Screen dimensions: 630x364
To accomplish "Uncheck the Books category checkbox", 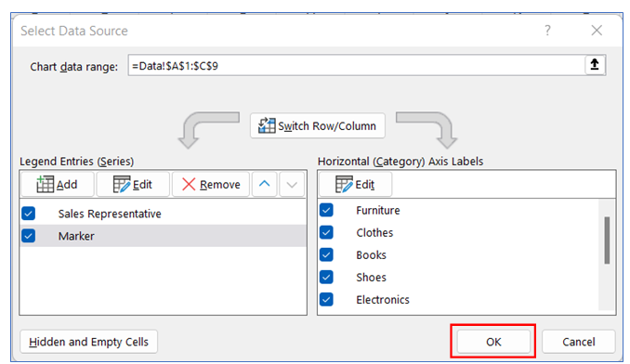I will (326, 254).
